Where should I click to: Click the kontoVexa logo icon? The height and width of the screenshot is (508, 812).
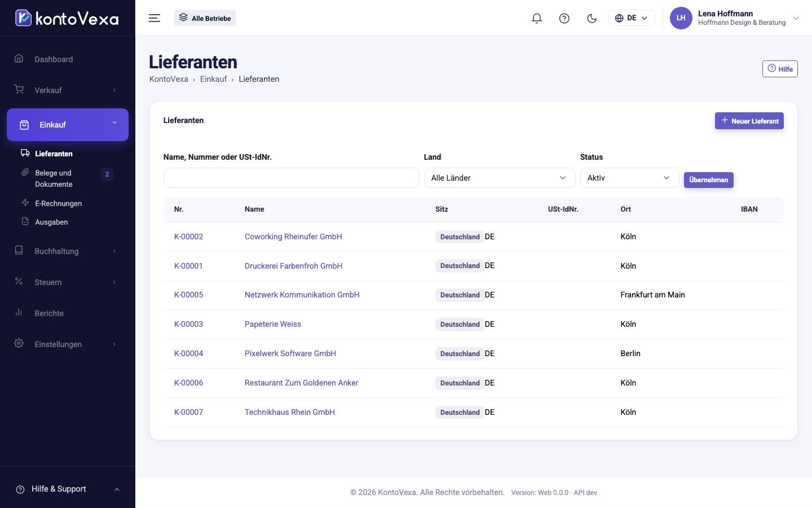(x=23, y=18)
